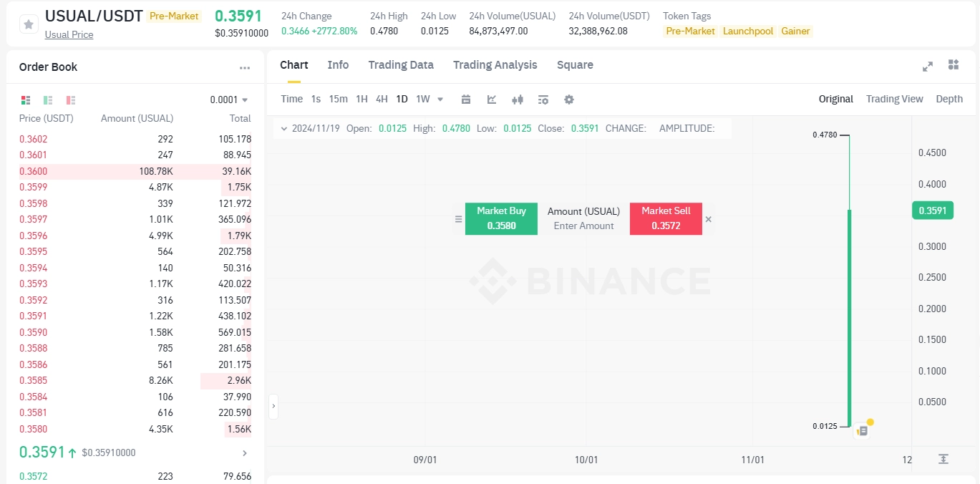Select the combined order book view icon

(x=26, y=100)
